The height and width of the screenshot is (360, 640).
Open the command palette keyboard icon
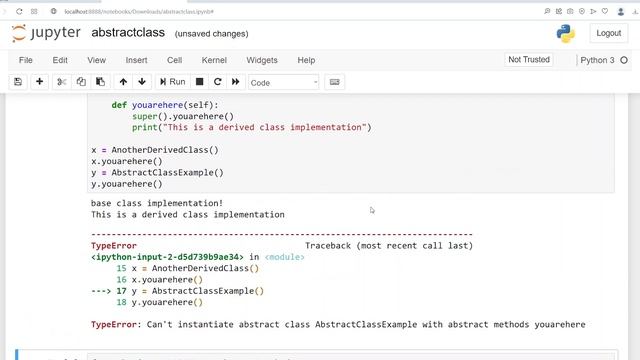tap(335, 82)
